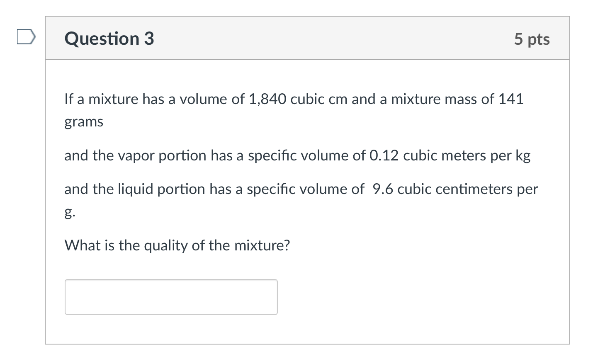Click the liquid specific volume value 9.6

point(383,189)
